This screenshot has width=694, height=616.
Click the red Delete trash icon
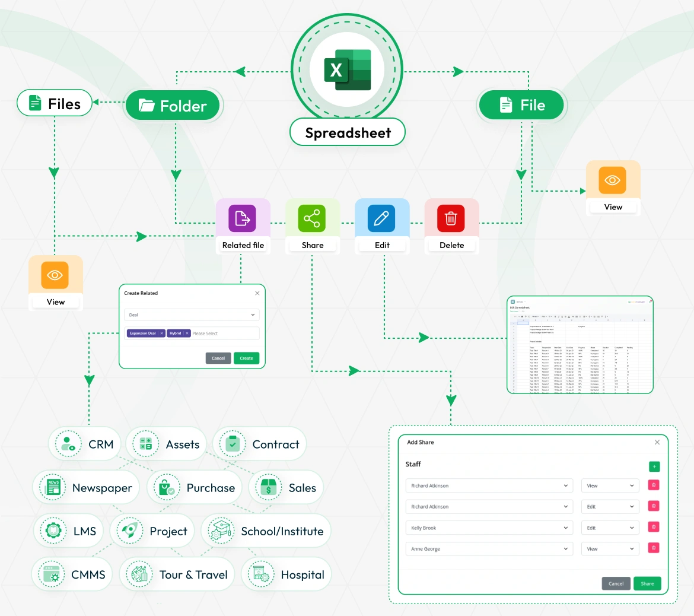pos(451,218)
